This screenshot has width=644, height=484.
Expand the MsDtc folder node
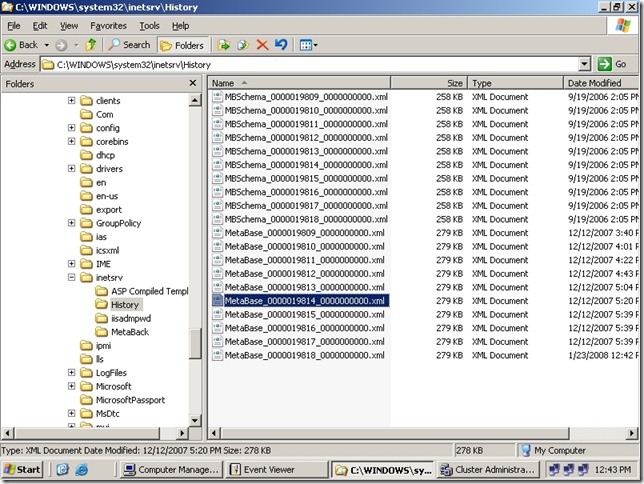71,413
